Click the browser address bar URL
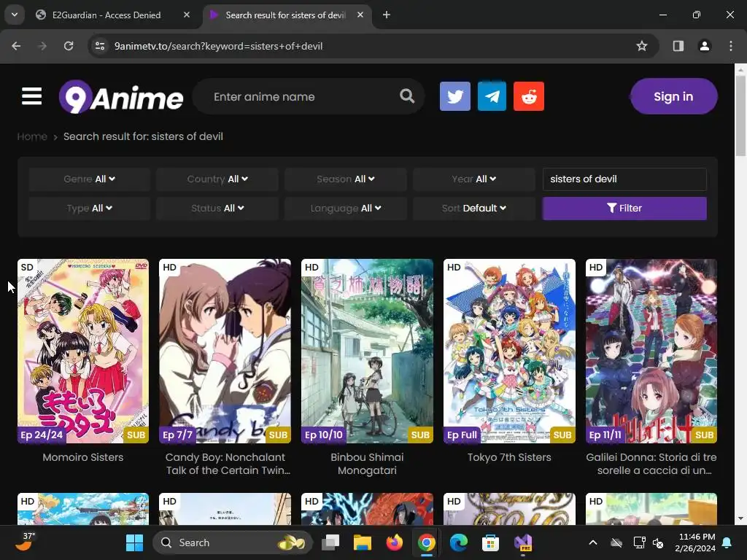747x560 pixels. coord(218,46)
